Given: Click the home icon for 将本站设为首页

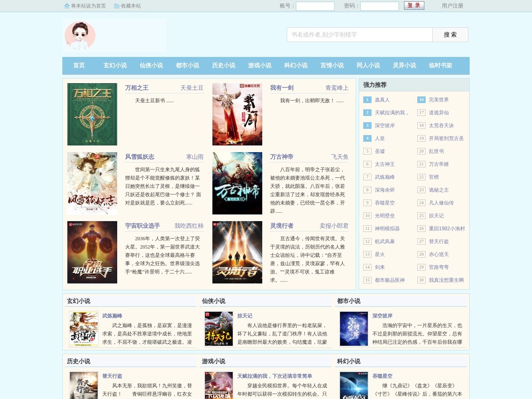Looking at the screenshot, I should pyautogui.click(x=67, y=6).
